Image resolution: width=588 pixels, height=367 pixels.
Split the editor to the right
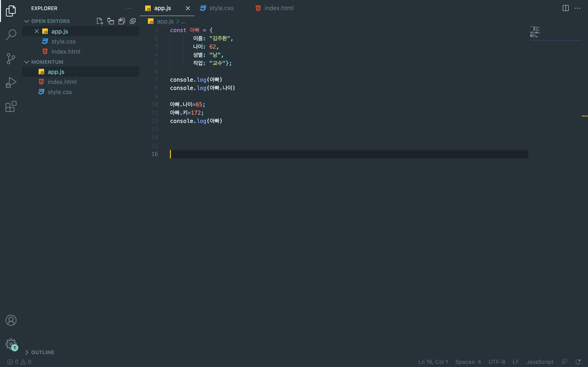[565, 8]
